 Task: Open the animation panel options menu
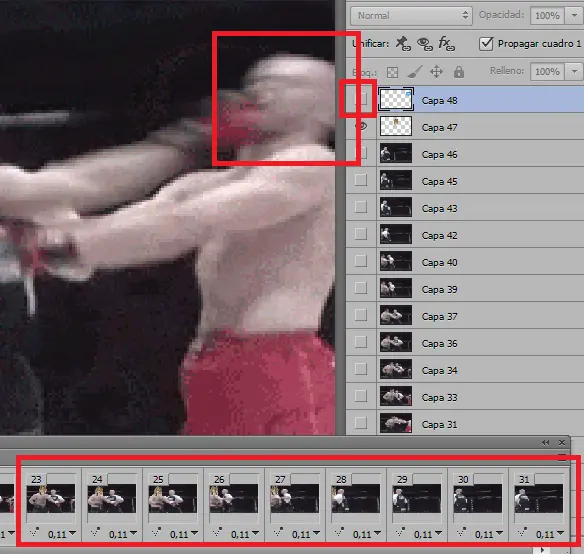(562, 457)
